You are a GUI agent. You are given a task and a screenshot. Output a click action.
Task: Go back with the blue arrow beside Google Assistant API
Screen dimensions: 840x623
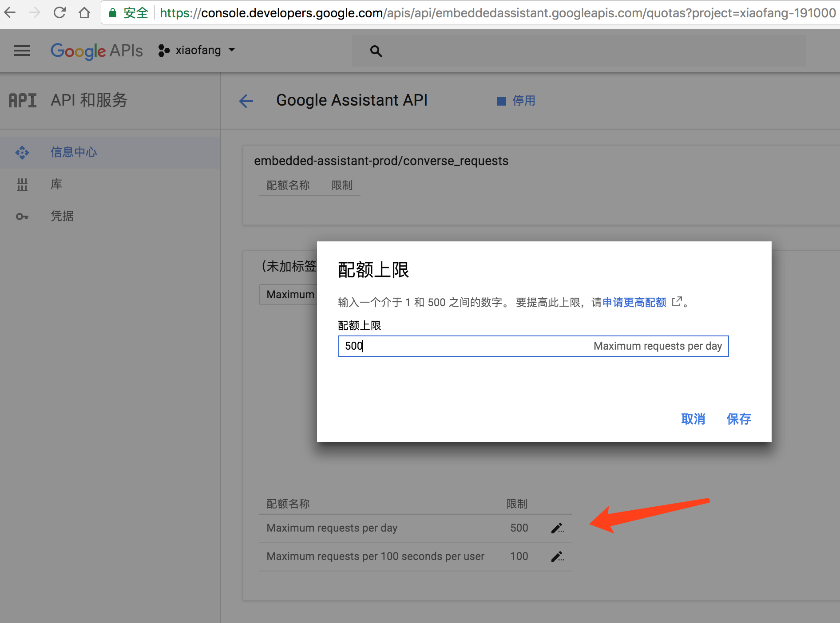246,101
